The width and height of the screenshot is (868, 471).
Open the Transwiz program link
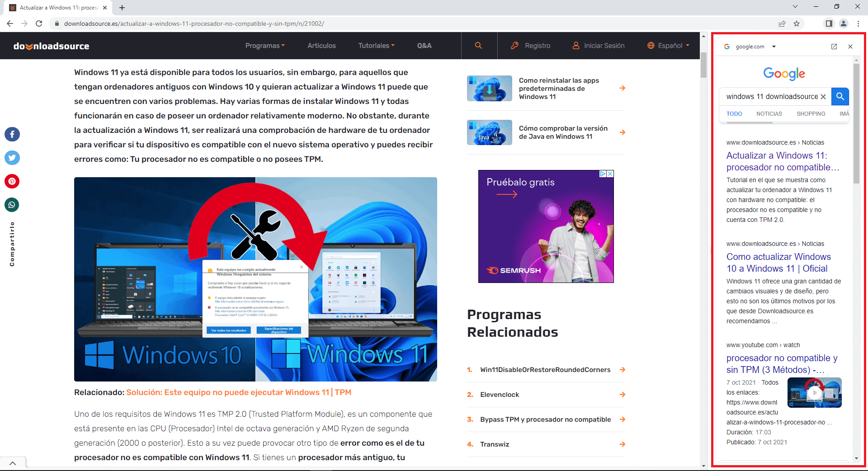[x=495, y=444]
